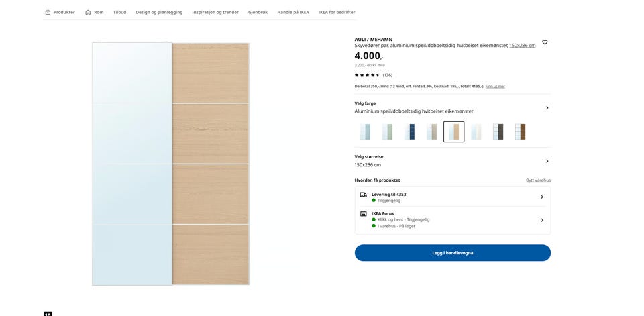Click the Bytt varehus link
Image resolution: width=644 pixels, height=316 pixels.
538,180
